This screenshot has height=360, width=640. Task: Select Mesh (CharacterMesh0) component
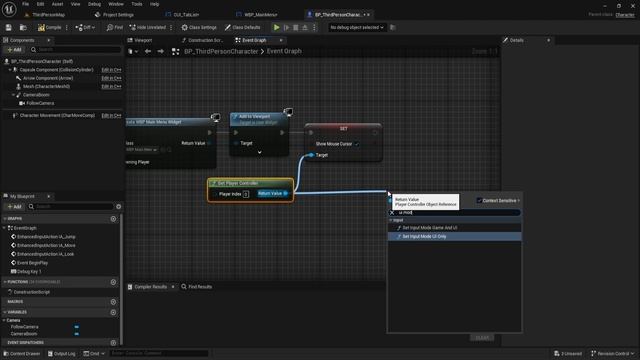click(46, 87)
